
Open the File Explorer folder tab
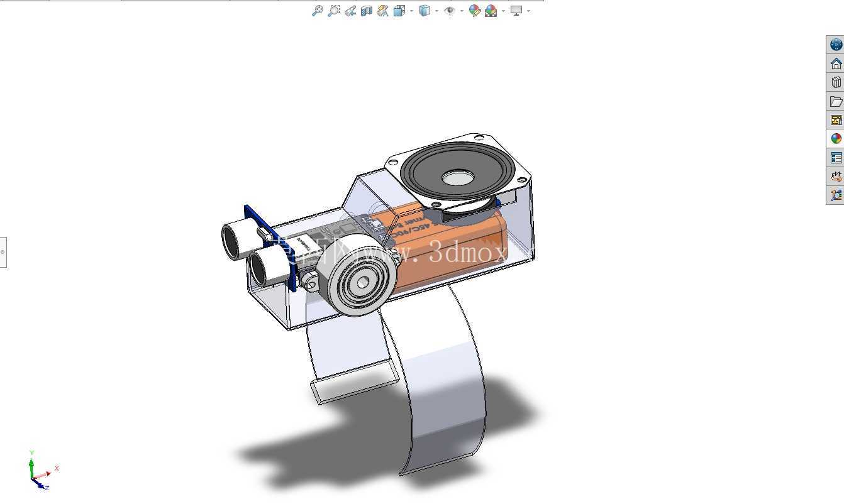[836, 101]
